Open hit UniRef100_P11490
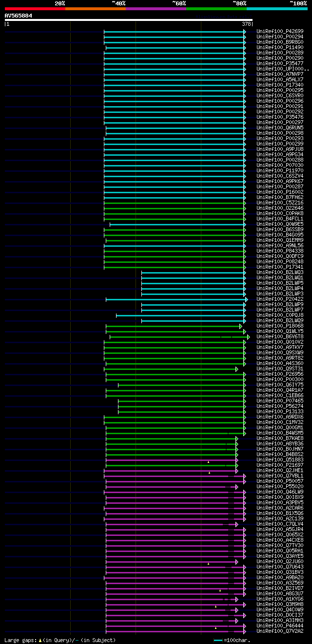This screenshot has width=312, height=644. [x=280, y=47]
